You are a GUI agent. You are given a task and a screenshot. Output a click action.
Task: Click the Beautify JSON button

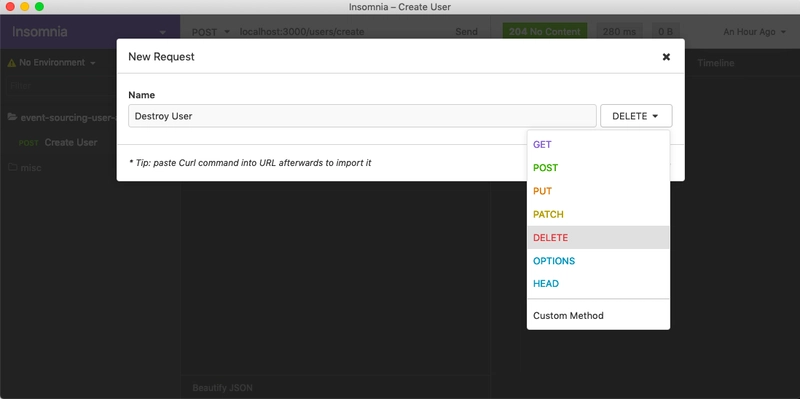pyautogui.click(x=222, y=388)
